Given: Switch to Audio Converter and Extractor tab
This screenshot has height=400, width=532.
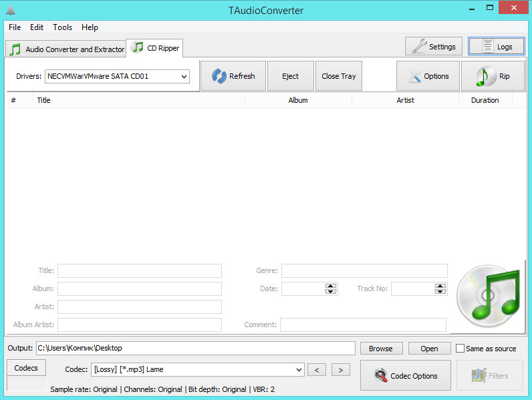Looking at the screenshot, I should 66,49.
